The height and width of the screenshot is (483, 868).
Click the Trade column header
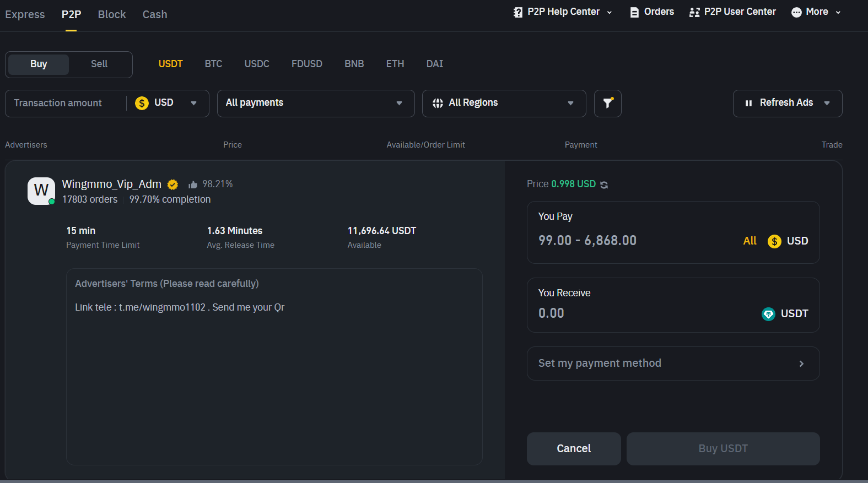click(832, 145)
